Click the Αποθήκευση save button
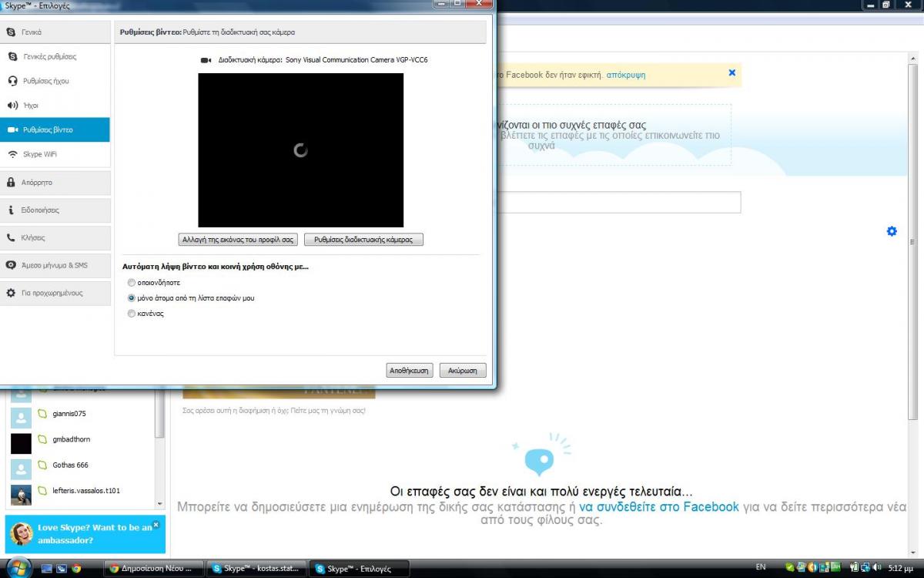This screenshot has height=578, width=924. click(x=410, y=371)
